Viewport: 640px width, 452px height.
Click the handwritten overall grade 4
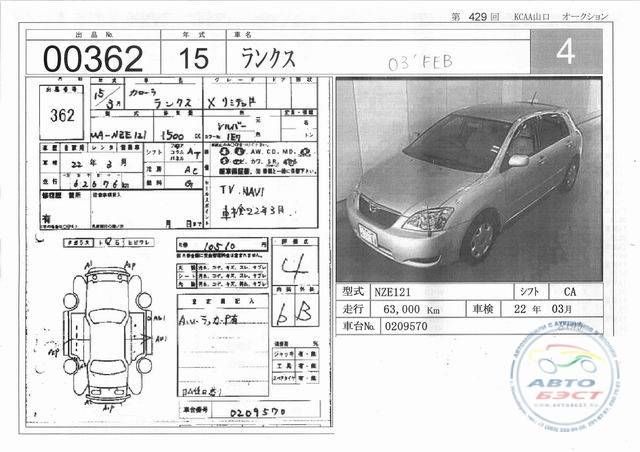tap(294, 267)
